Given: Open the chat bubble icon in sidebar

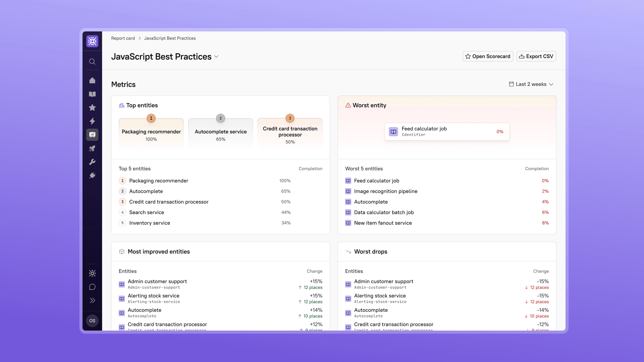Looking at the screenshot, I should [92, 287].
